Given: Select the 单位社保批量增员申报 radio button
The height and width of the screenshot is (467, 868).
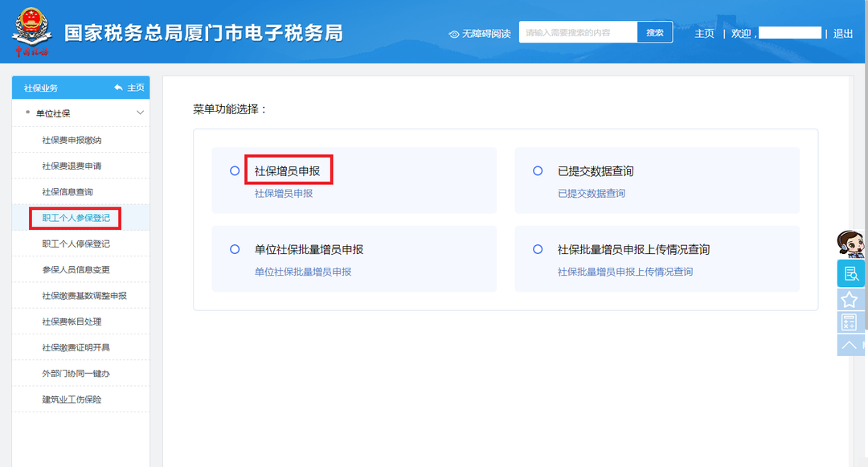Looking at the screenshot, I should click(235, 250).
